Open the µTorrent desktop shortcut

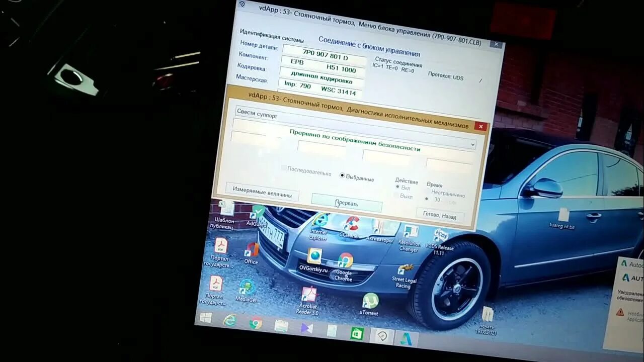point(370,304)
